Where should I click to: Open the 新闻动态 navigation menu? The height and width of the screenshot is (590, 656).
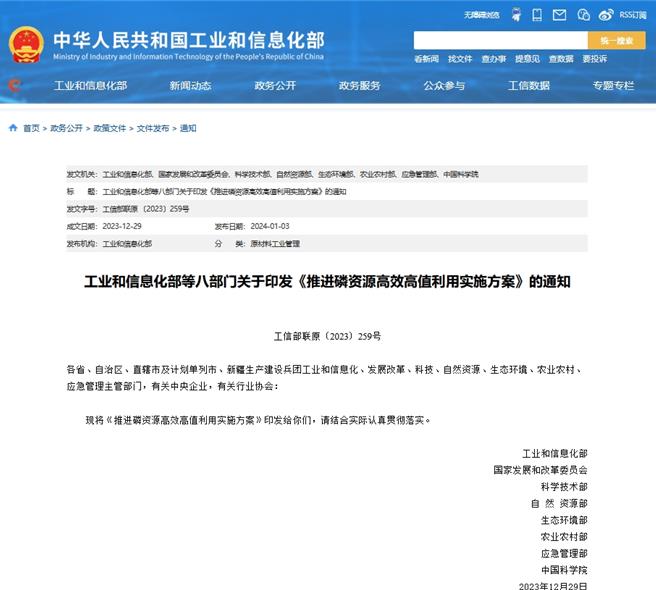click(190, 86)
